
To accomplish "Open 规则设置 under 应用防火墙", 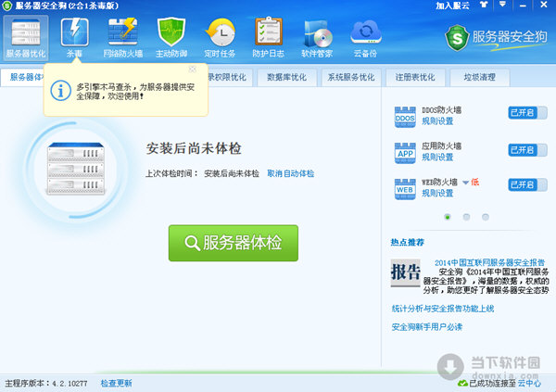I will pos(437,158).
